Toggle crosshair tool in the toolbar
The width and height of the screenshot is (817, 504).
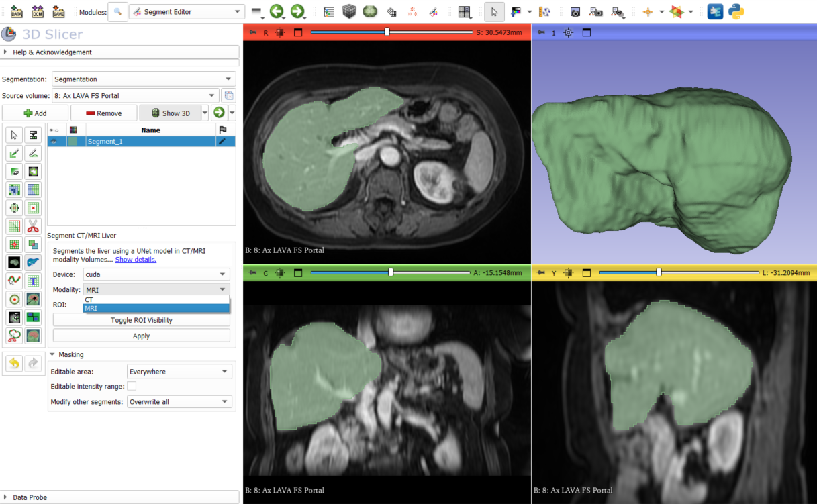[648, 12]
